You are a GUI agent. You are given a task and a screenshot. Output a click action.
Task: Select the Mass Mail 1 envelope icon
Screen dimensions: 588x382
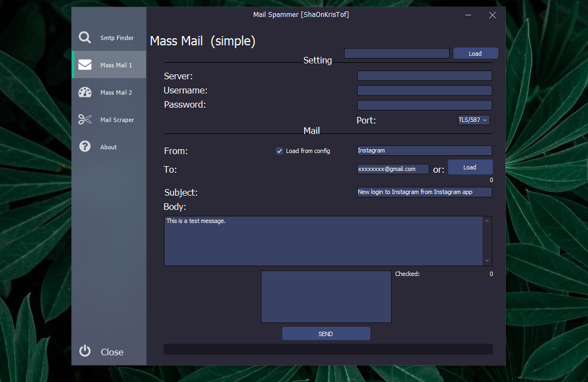point(85,65)
